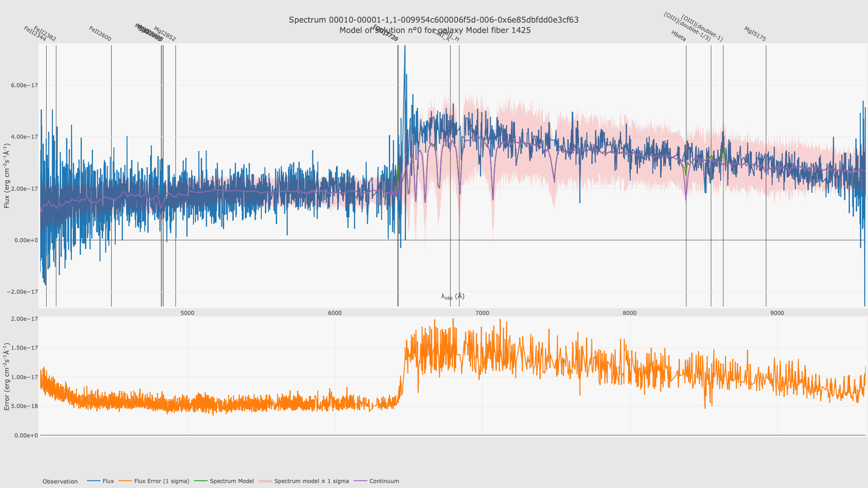Toggle Spectrum model ± 1 sigma band
Image resolution: width=868 pixels, height=488 pixels.
coord(311,481)
